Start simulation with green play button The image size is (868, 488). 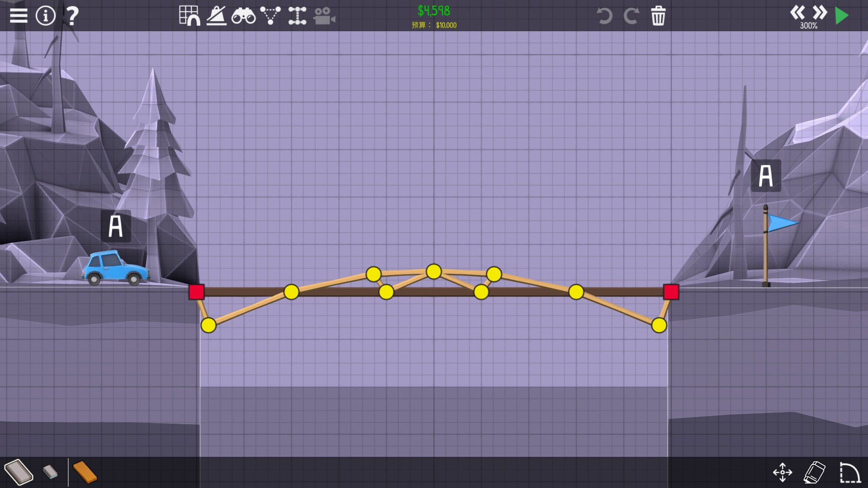841,16
